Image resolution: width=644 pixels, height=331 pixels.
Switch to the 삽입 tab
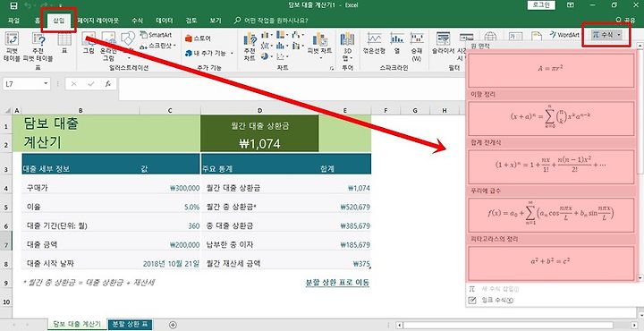coord(59,21)
